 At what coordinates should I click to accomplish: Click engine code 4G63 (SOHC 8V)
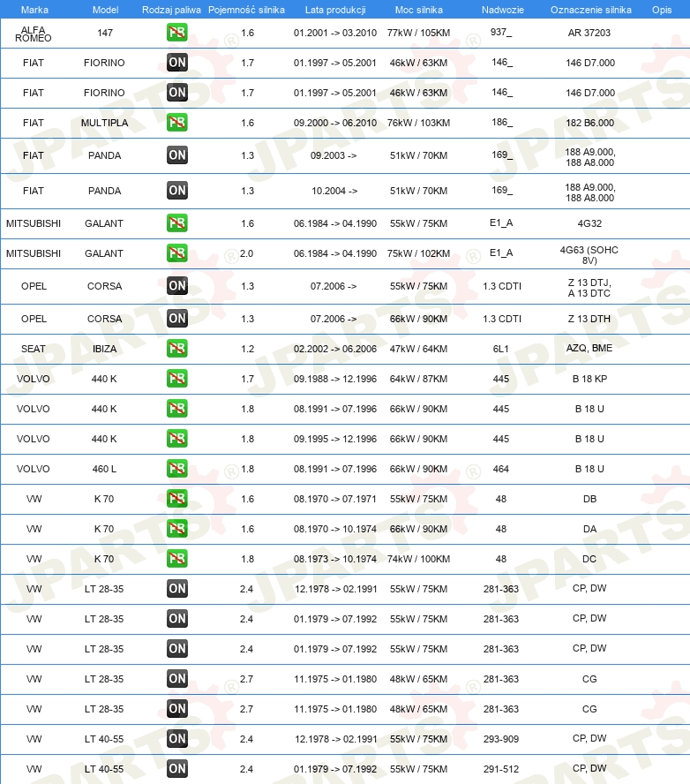tap(589, 255)
